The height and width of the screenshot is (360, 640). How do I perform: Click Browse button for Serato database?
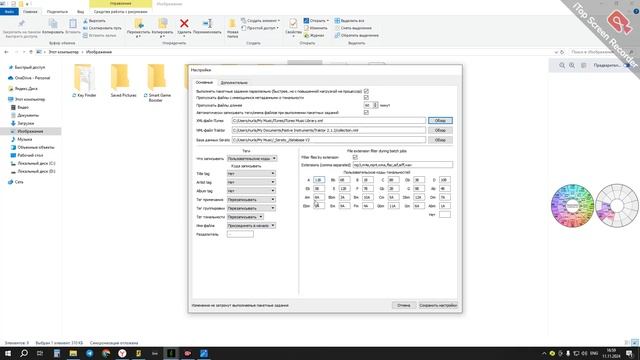pos(440,140)
